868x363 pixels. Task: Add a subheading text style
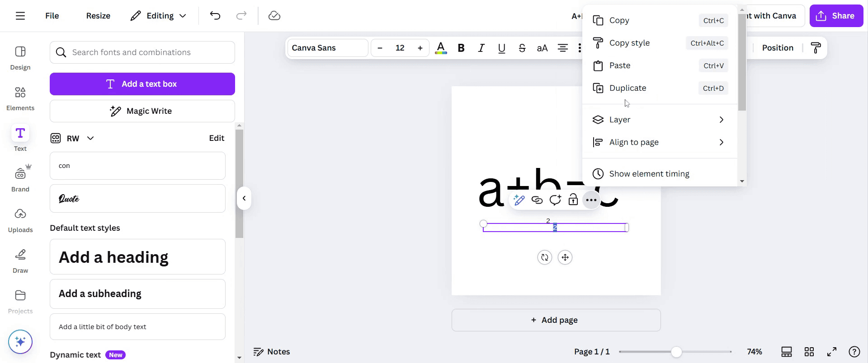tap(137, 294)
